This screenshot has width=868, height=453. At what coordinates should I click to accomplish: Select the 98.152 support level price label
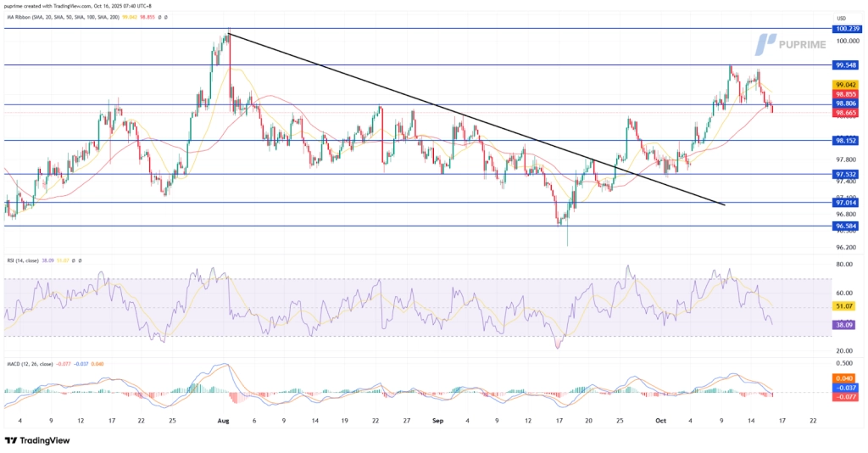pos(846,141)
